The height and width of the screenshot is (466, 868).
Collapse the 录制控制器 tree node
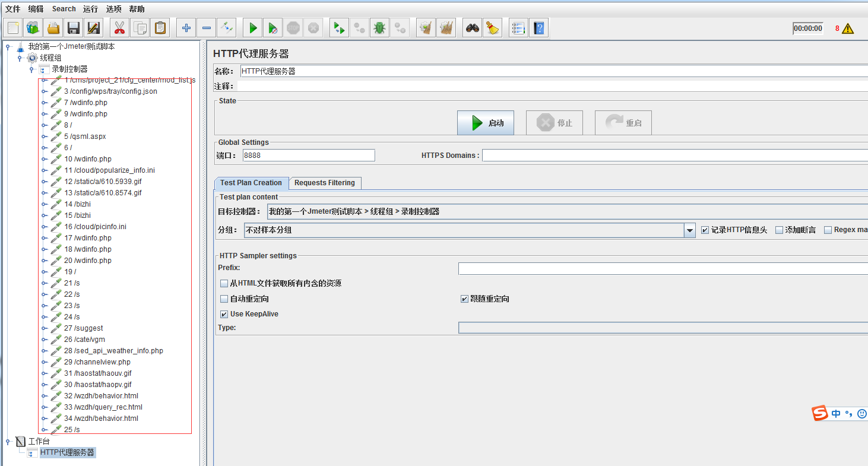coord(31,69)
